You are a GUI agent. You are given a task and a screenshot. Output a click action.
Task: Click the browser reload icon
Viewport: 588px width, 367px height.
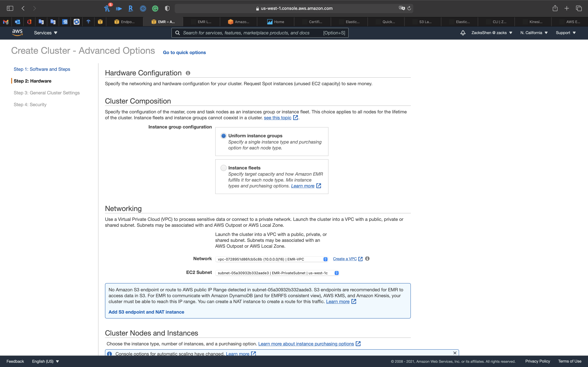click(409, 8)
